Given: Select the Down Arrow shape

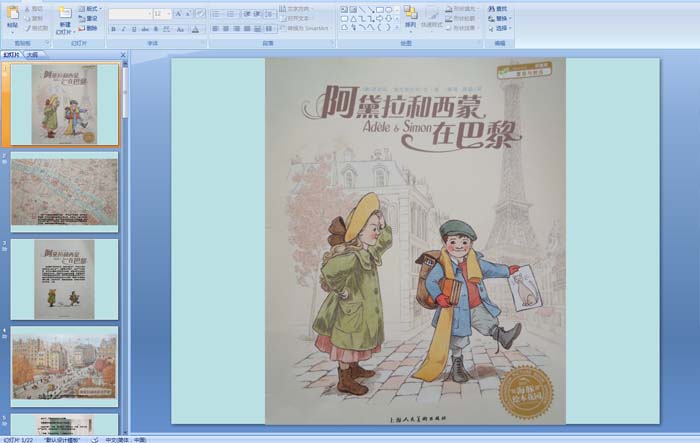Looking at the screenshot, I should (x=388, y=19).
